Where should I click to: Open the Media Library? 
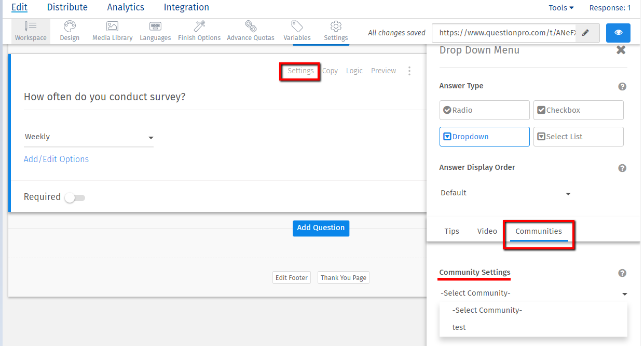[112, 31]
